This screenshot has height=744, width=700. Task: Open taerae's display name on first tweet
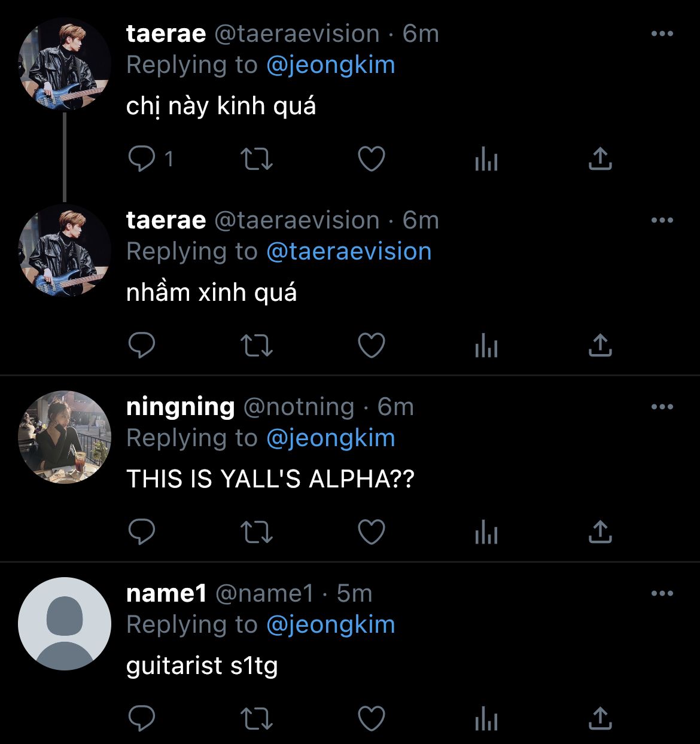(x=166, y=34)
